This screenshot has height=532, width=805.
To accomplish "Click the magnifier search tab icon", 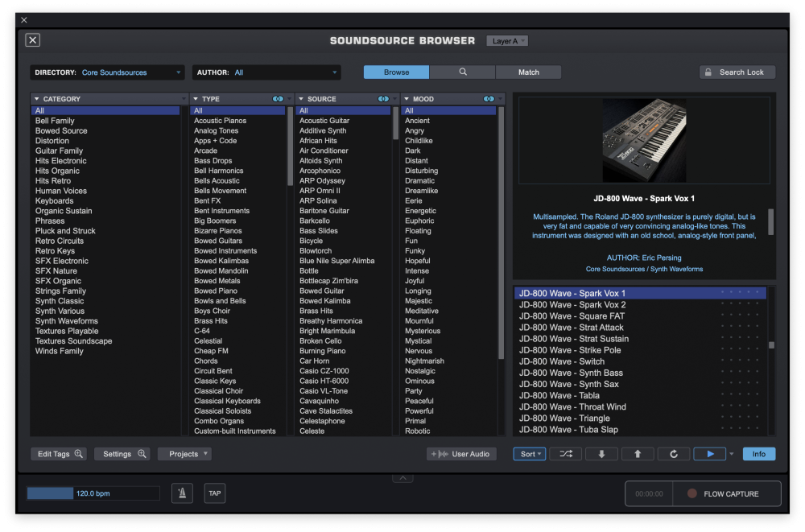I will pos(463,72).
